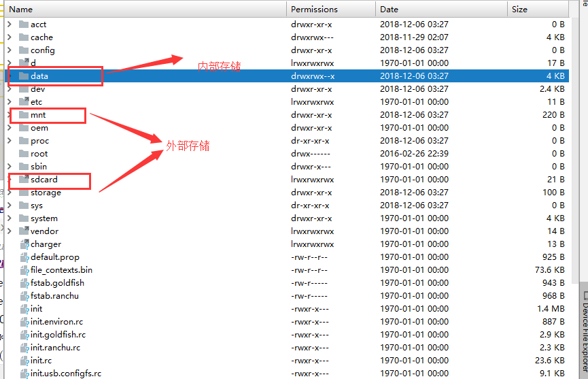
Task: Select the mnt folder
Action: coord(38,115)
